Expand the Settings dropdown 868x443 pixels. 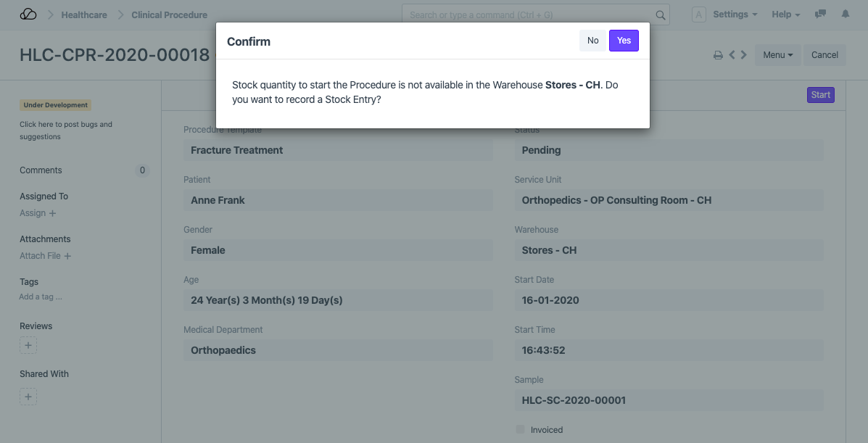point(735,15)
